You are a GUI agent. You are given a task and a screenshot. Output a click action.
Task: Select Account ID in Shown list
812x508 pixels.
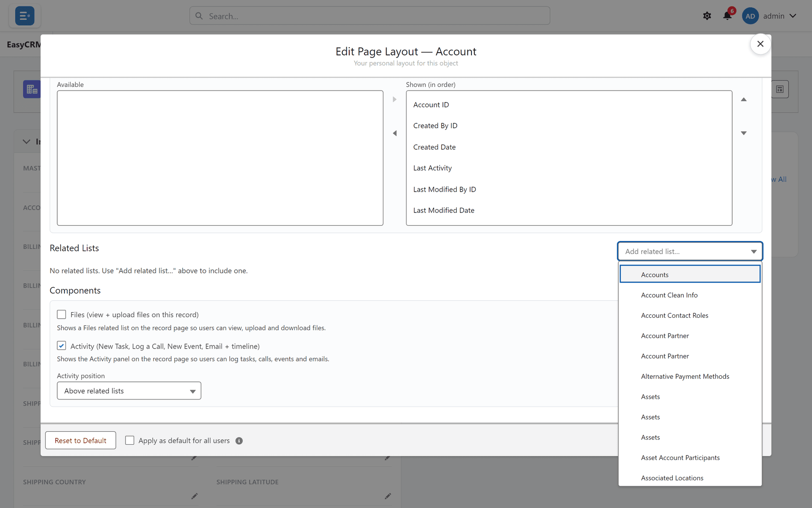(569, 105)
